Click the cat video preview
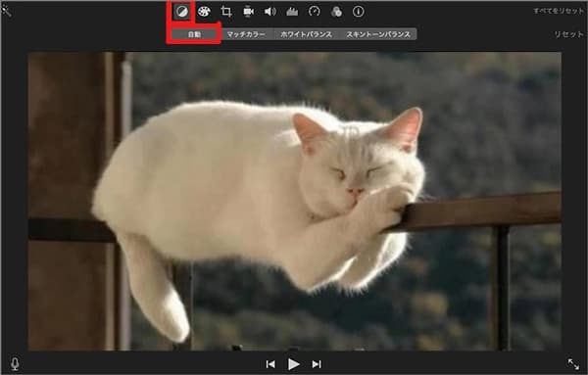The height and width of the screenshot is (375, 588). pyautogui.click(x=295, y=202)
